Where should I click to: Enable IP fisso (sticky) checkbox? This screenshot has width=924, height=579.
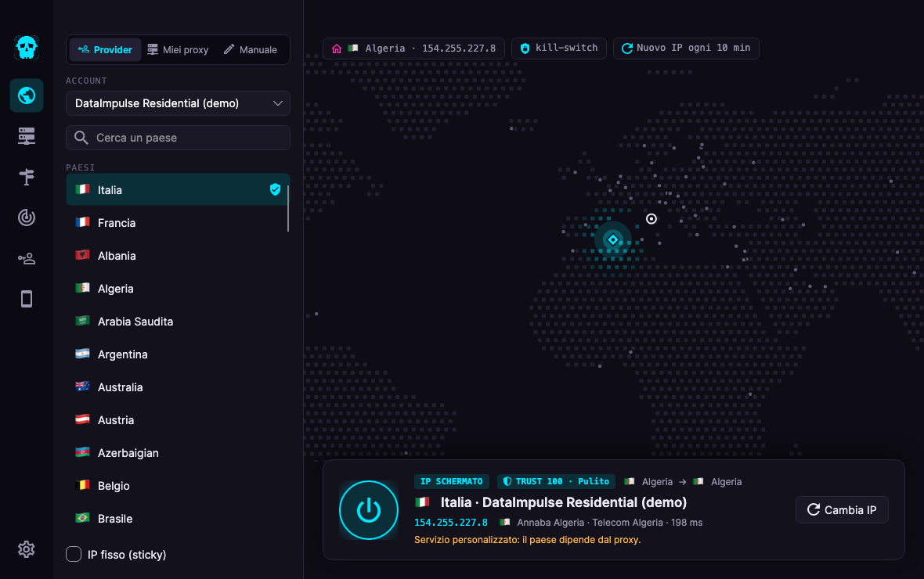click(74, 554)
